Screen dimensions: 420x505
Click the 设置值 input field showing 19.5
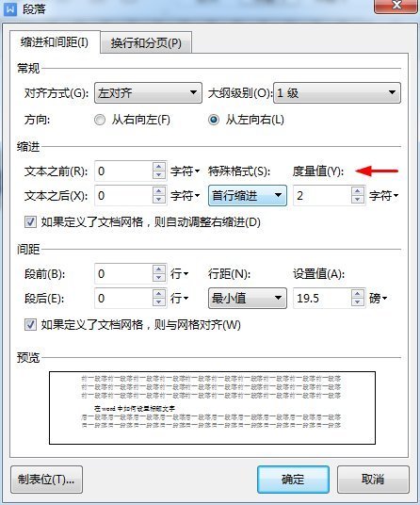point(322,299)
